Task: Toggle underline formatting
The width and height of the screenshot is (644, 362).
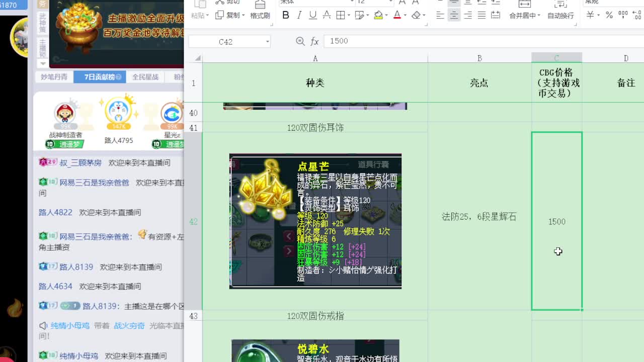Action: coord(313,16)
